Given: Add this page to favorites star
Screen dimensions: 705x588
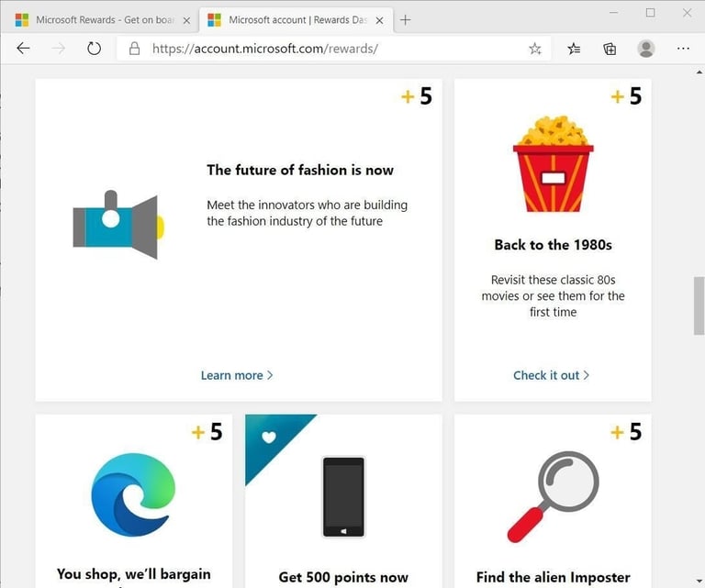Looking at the screenshot, I should click(535, 49).
